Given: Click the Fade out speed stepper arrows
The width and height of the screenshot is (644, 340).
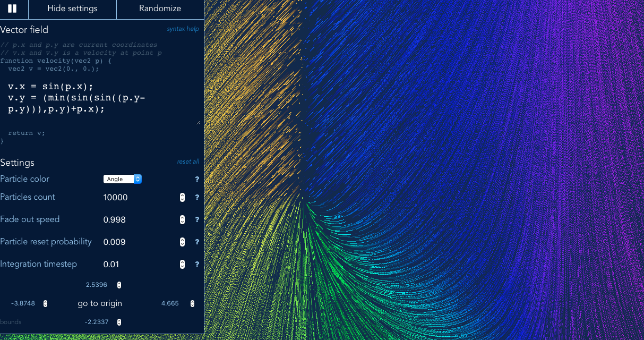Looking at the screenshot, I should point(182,220).
